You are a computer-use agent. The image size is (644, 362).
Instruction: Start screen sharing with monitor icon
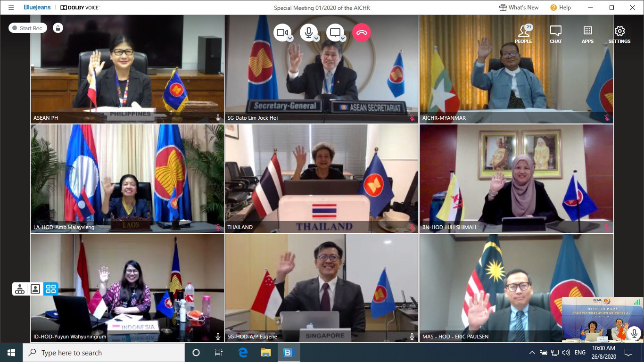(335, 33)
